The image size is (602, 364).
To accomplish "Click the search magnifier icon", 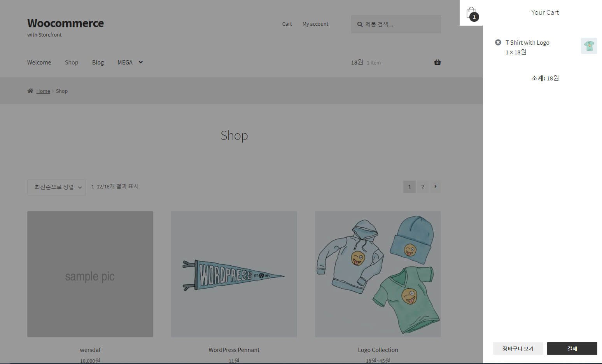I will click(360, 24).
